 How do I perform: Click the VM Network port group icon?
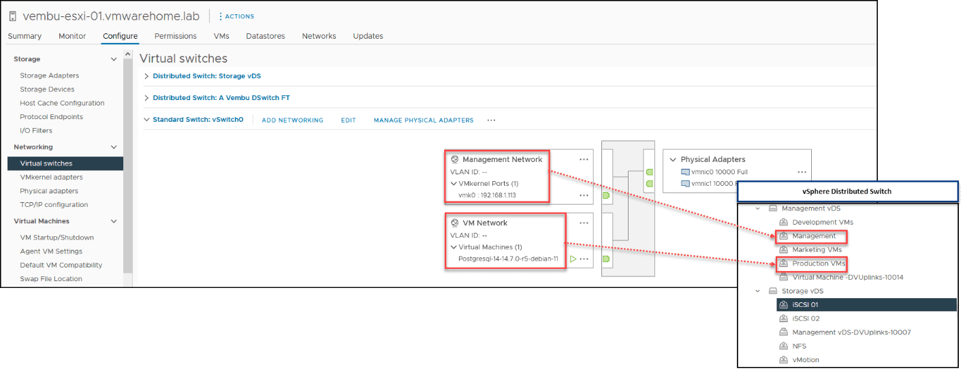click(454, 223)
